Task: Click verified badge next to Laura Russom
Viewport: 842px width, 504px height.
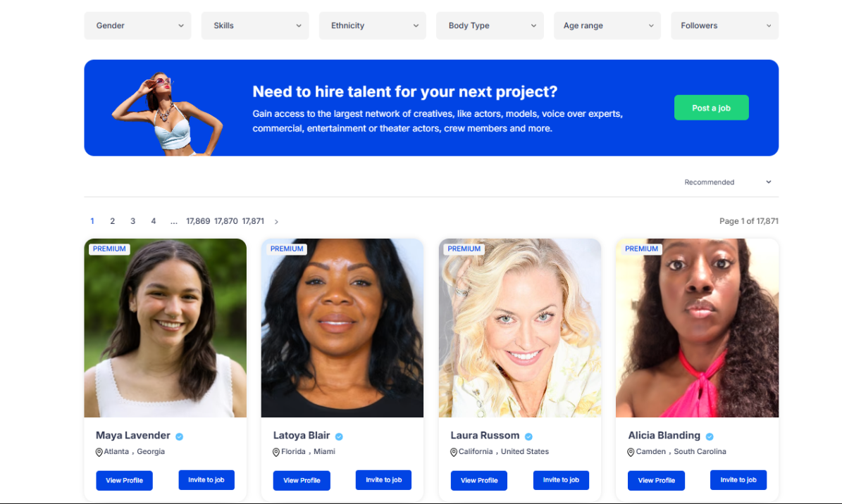Action: pyautogui.click(x=528, y=436)
